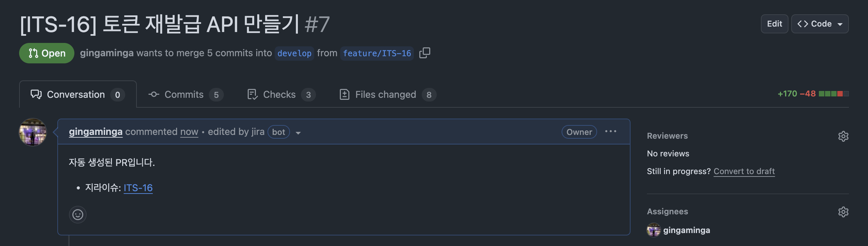Open Assignees settings gear
868x246 pixels.
[x=843, y=212]
